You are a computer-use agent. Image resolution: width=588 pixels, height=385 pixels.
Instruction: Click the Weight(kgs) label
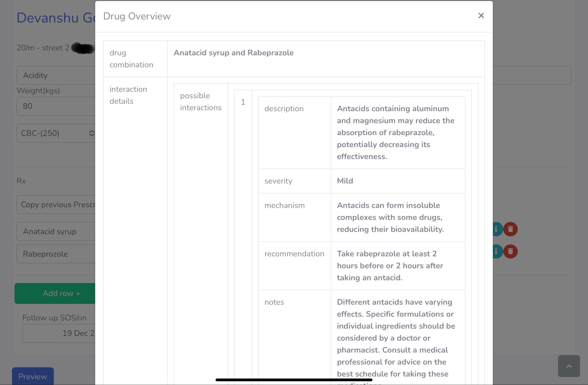38,91
